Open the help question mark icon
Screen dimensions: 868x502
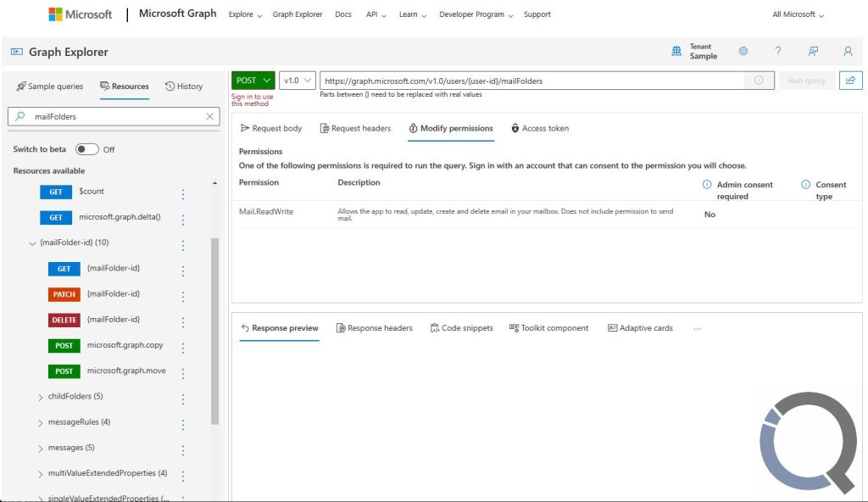[778, 51]
